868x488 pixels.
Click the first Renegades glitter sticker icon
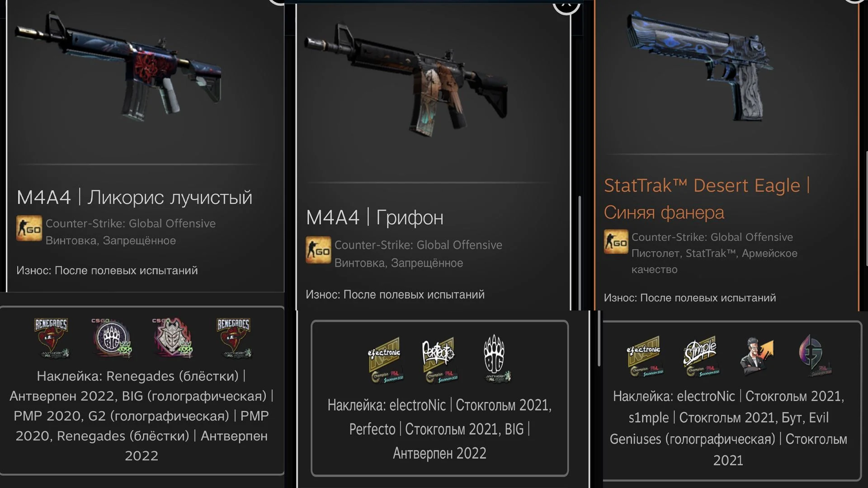52,338
